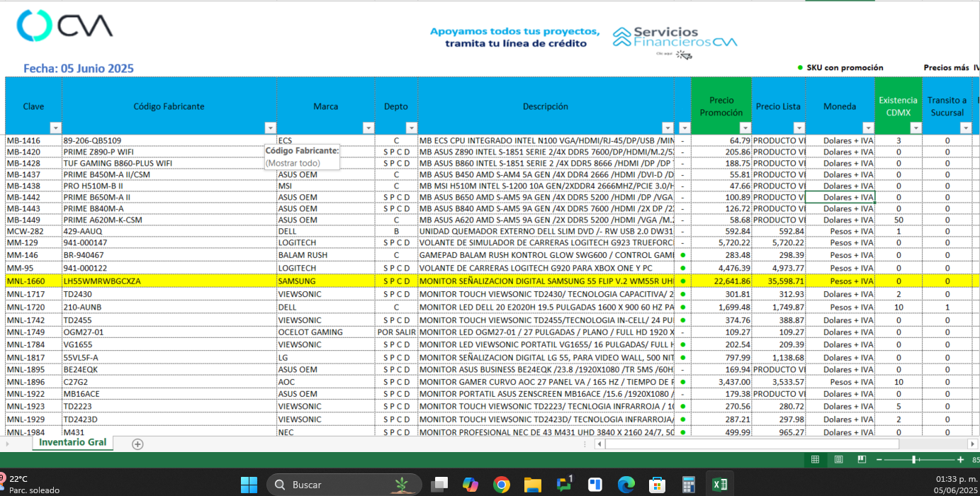Open Calculator from taskbar
Viewport: 980px width, 496px height.
point(687,485)
